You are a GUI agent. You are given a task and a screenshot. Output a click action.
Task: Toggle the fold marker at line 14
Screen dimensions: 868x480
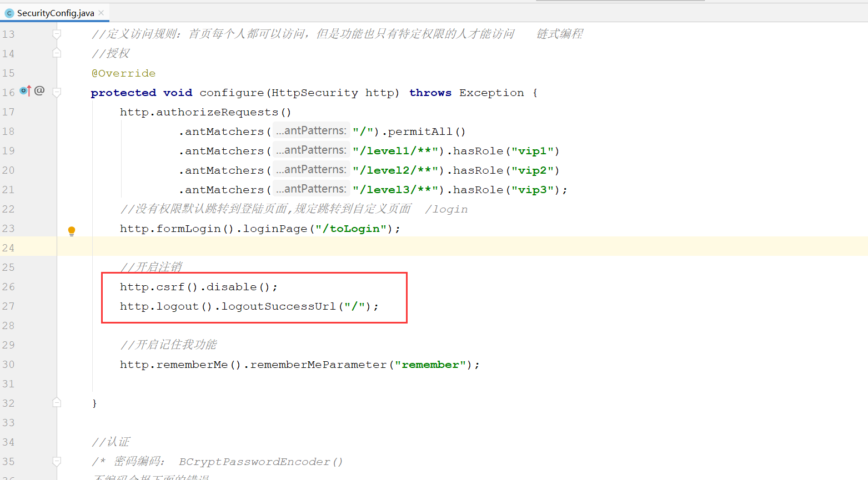(57, 53)
